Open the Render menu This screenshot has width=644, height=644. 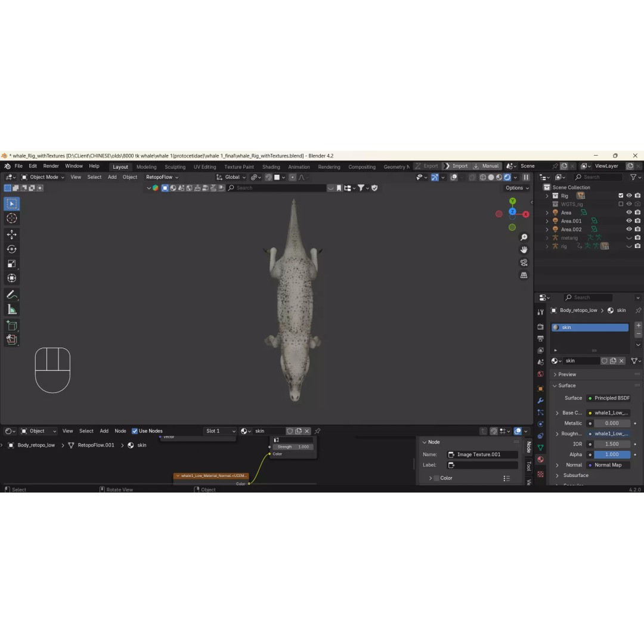point(51,166)
